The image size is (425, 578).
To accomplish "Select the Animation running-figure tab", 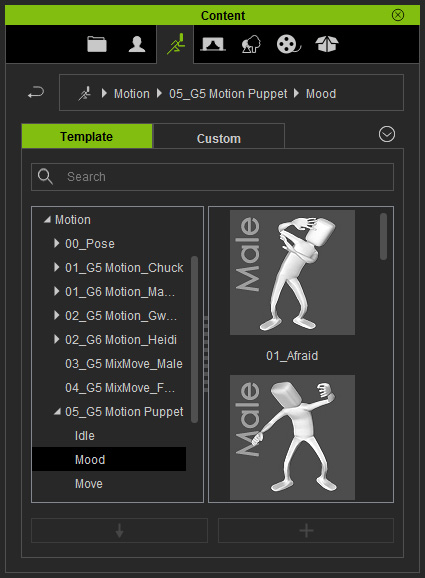I will point(175,44).
